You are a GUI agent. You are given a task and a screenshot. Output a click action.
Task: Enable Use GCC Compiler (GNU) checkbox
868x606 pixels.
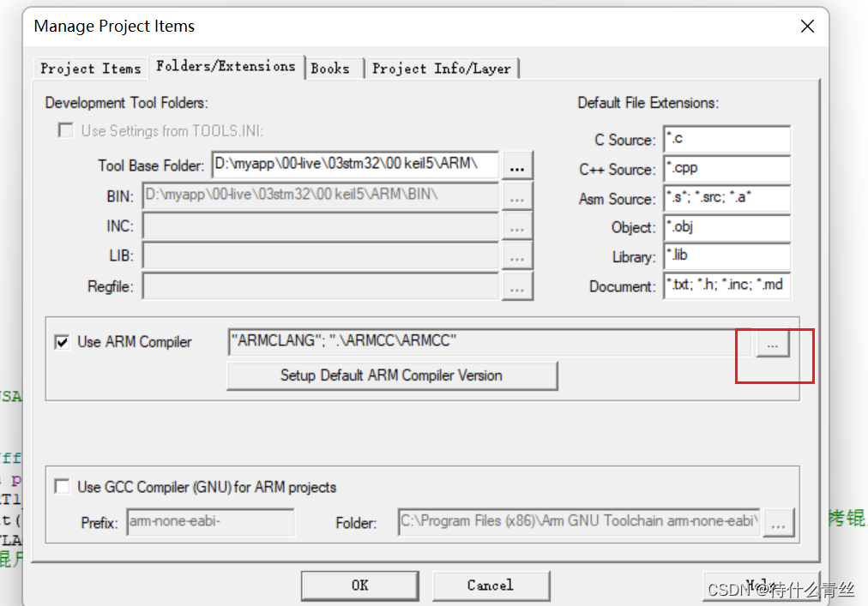pos(62,487)
